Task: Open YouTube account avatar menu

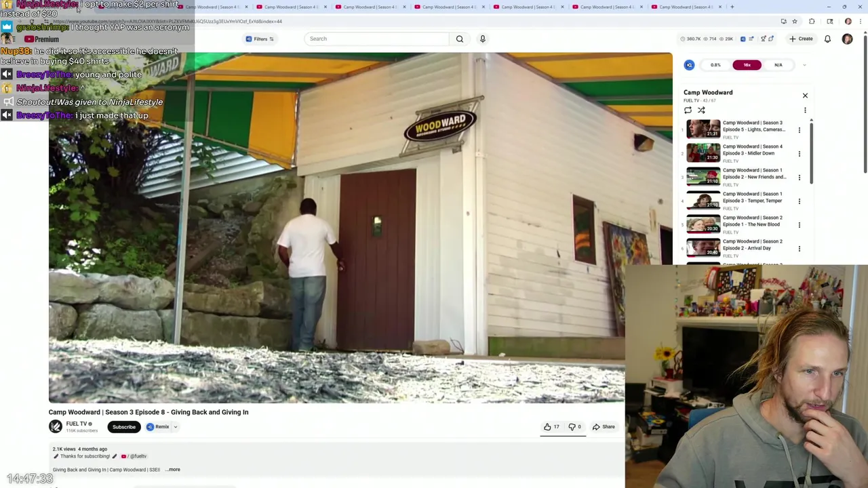Action: pyautogui.click(x=847, y=39)
